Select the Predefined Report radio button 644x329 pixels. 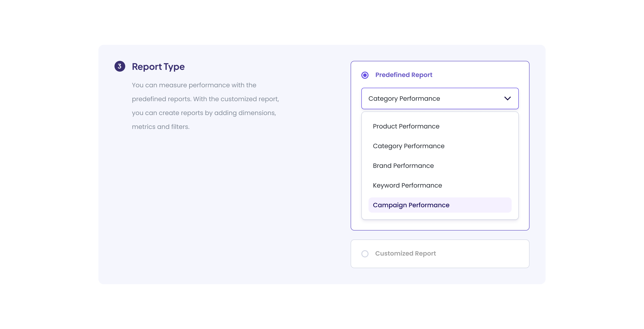[x=365, y=75]
